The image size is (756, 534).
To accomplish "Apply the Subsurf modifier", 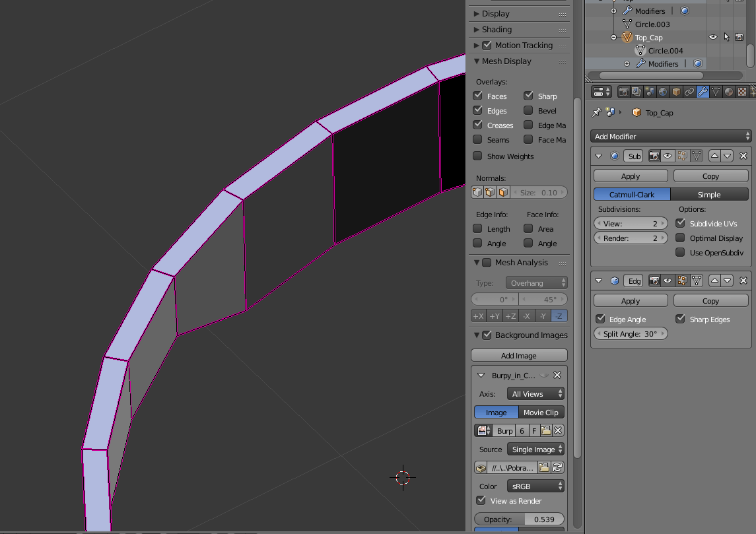I will click(x=630, y=176).
